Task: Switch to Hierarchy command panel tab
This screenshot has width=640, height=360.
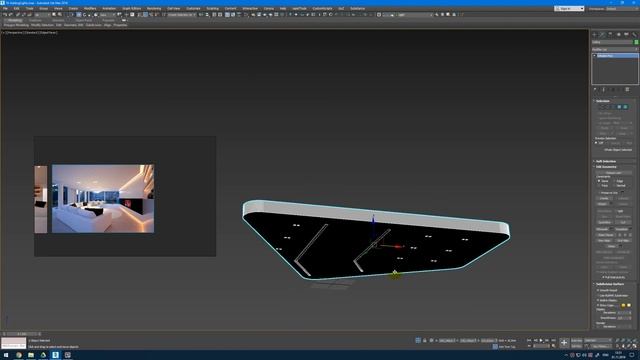Action: click(x=610, y=34)
